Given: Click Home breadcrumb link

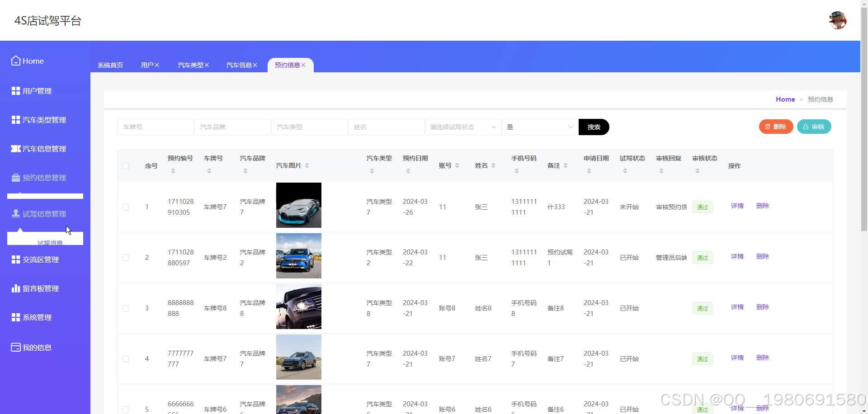Looking at the screenshot, I should coord(785,99).
